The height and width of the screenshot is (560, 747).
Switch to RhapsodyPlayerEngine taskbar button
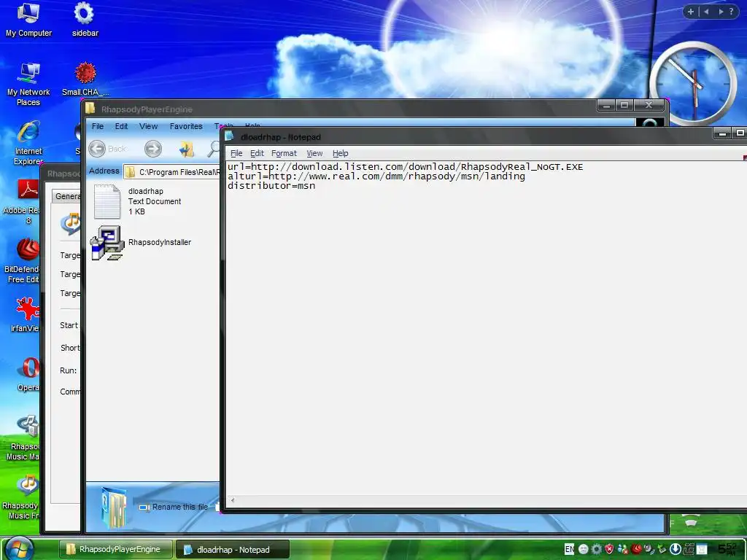pos(116,549)
